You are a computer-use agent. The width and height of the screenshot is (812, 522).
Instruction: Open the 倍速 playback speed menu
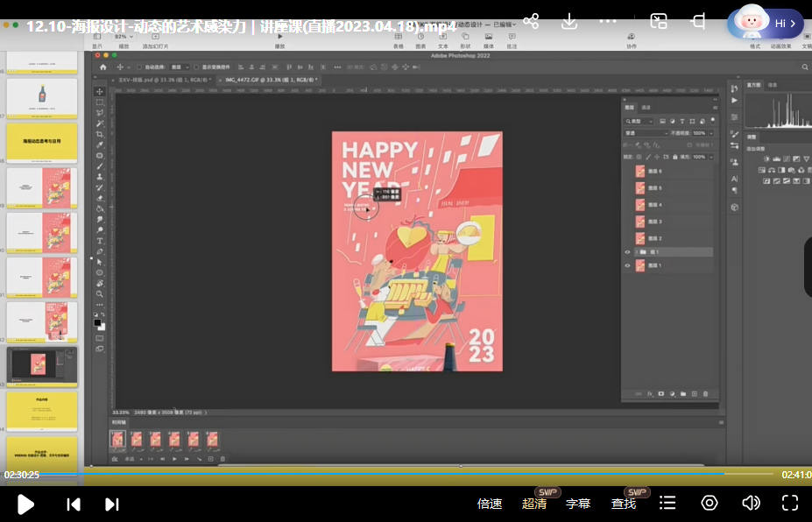(x=490, y=504)
